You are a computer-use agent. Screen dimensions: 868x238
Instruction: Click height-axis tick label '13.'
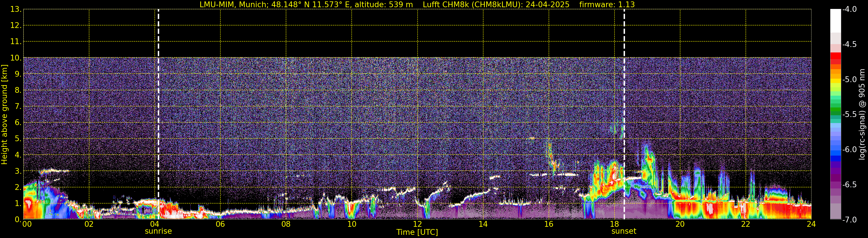[x=16, y=9]
